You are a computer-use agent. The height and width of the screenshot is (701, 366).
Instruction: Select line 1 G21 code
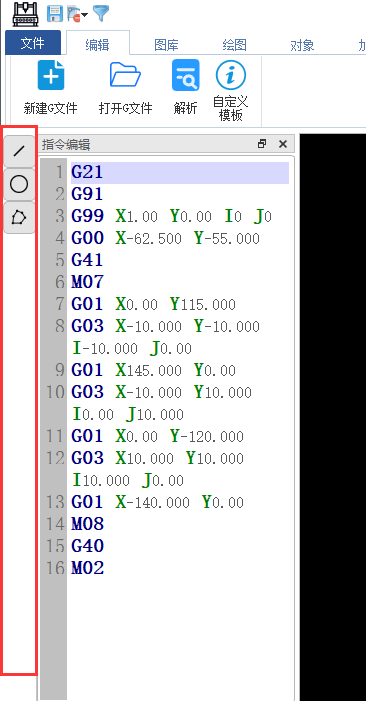pyautogui.click(x=87, y=172)
